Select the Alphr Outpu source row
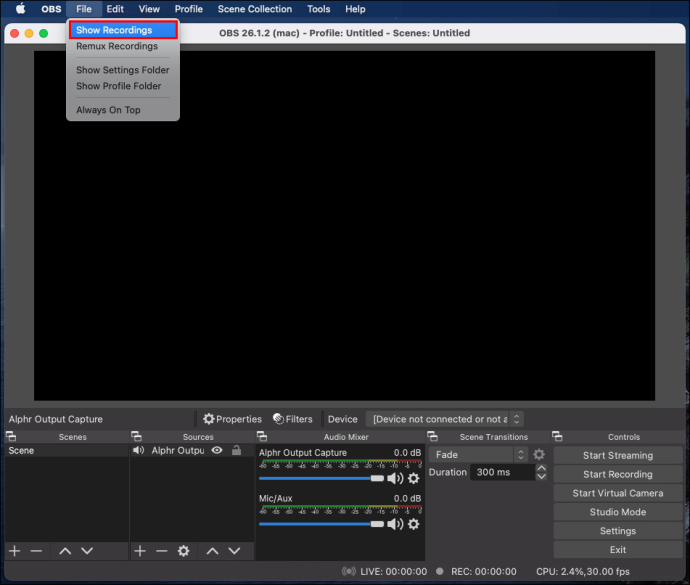Image resolution: width=690 pixels, height=585 pixels. 192,450
